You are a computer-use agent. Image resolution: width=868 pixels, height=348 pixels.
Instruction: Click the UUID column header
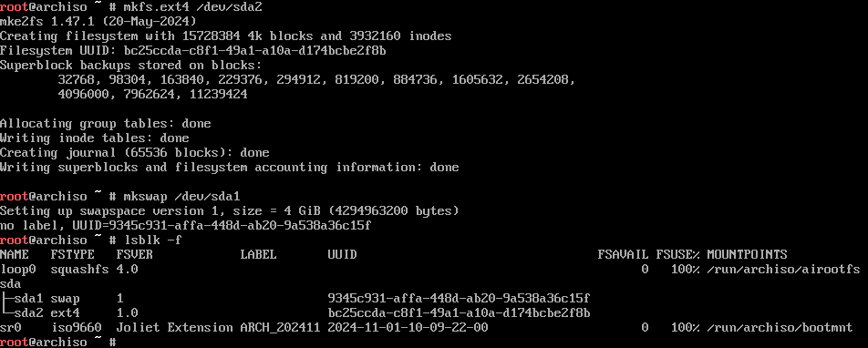(342, 254)
